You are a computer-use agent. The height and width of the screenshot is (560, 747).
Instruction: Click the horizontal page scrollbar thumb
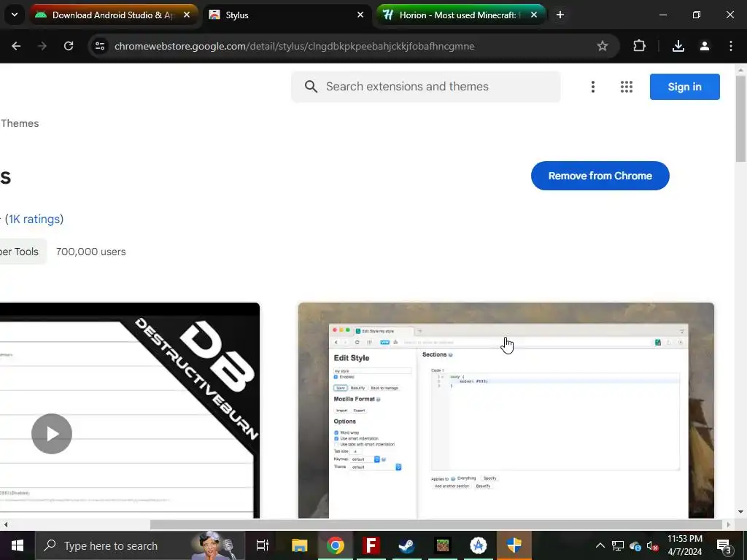click(x=436, y=524)
